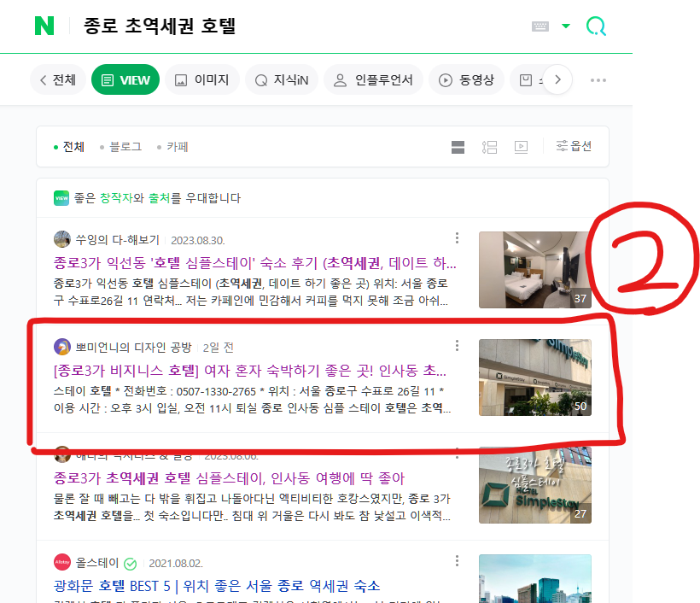Switch to card view layout icon
Viewport: 700px width, 603px height.
[x=458, y=147]
